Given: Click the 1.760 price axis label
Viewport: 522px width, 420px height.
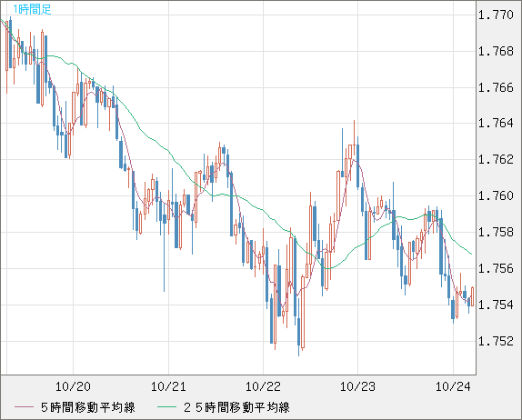Looking at the screenshot, I should pyautogui.click(x=496, y=195).
